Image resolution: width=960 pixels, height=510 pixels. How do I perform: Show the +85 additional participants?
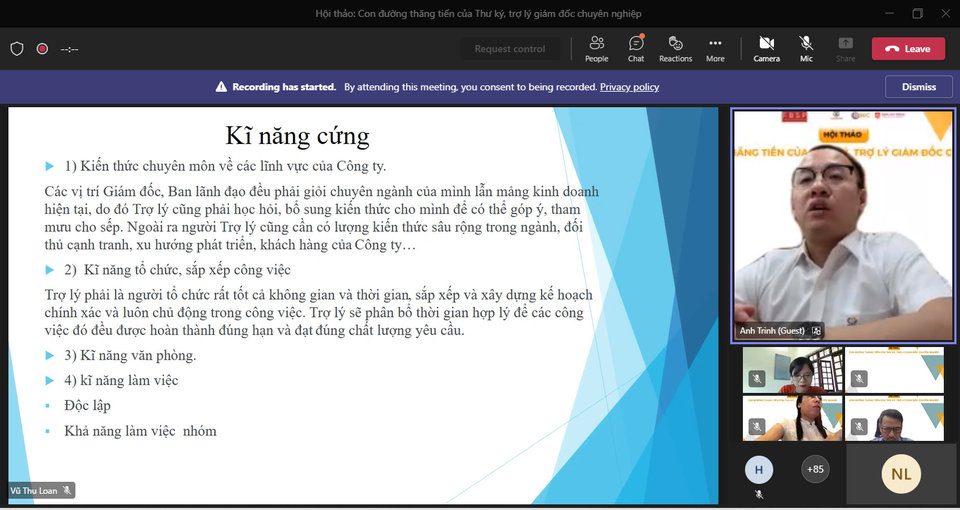[815, 468]
